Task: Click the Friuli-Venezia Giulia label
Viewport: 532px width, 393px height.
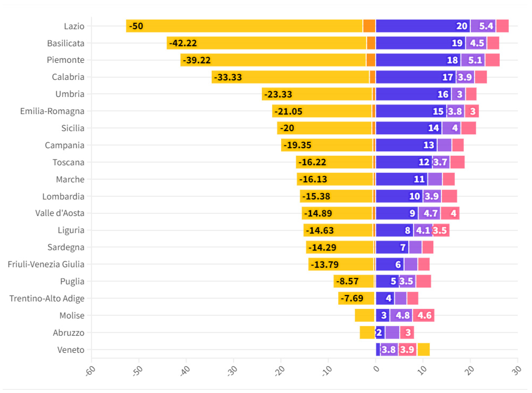Action: (46, 264)
